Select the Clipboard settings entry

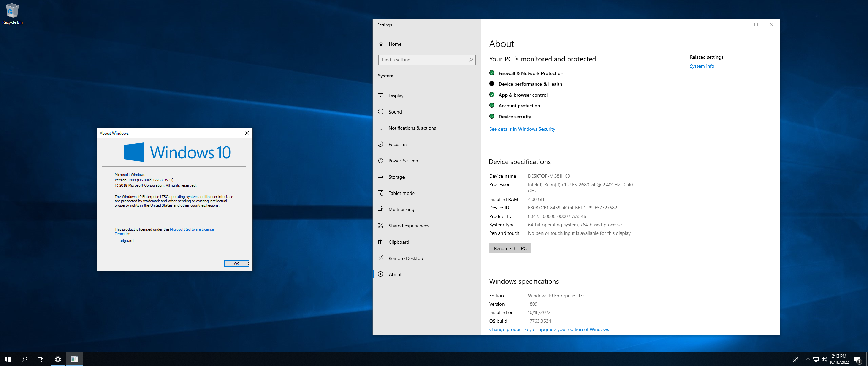[x=427, y=242]
